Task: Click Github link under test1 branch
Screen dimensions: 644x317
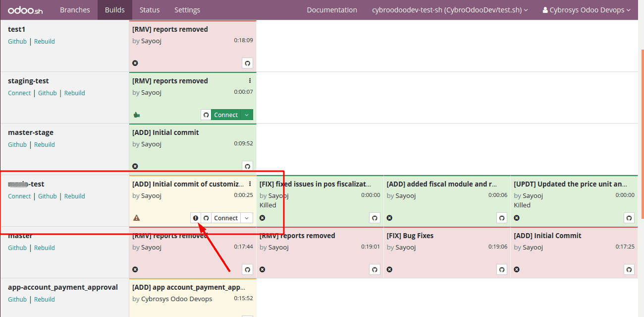Action: click(x=17, y=41)
